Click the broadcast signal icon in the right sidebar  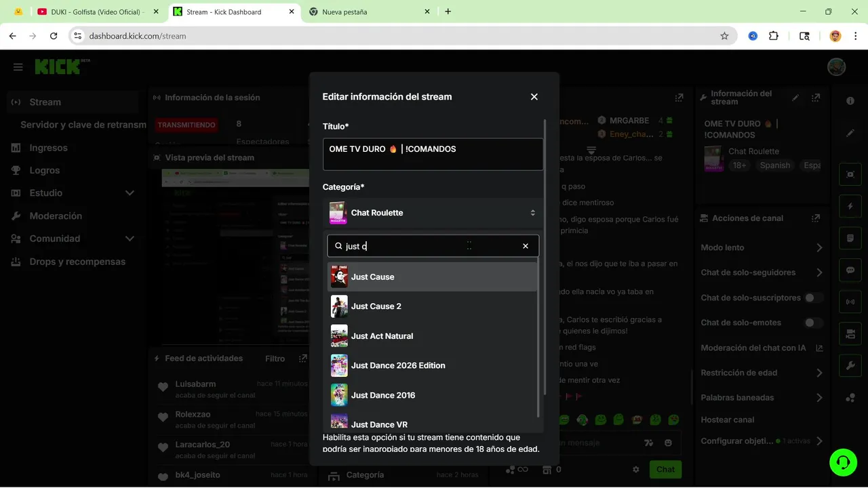point(850,302)
